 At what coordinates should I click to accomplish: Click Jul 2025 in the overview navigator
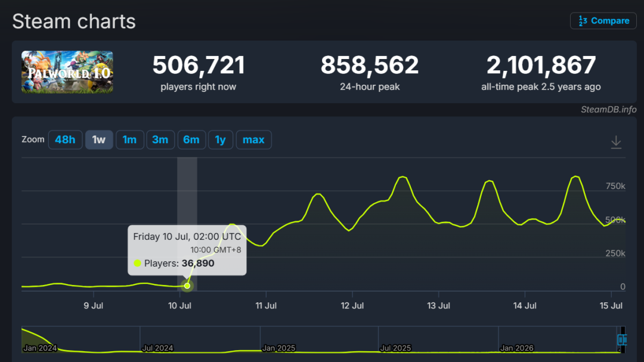(x=395, y=348)
